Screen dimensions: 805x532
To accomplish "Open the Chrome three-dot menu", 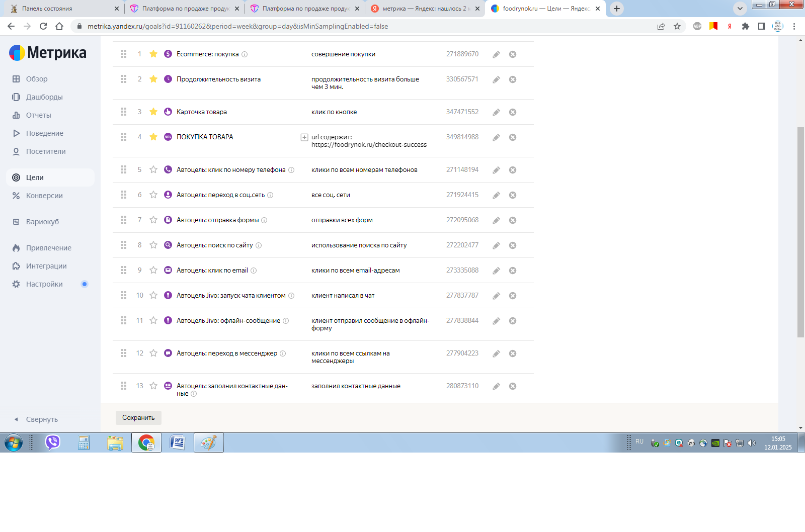I will coord(794,26).
